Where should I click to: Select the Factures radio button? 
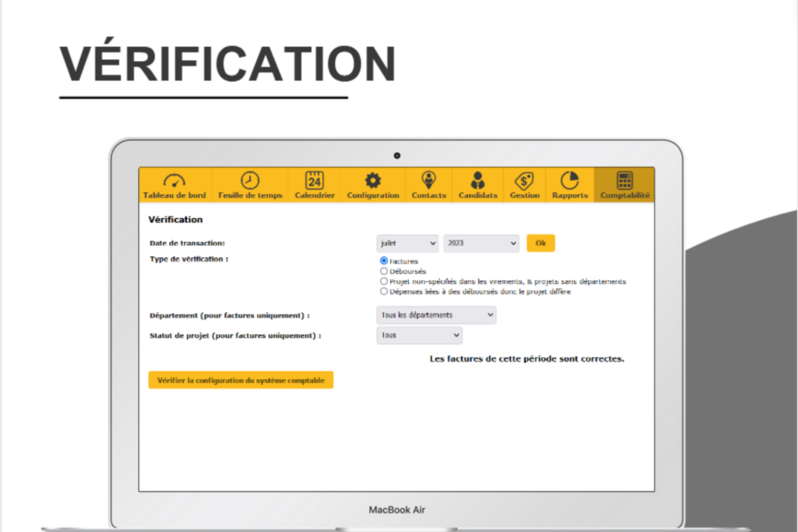(x=384, y=262)
